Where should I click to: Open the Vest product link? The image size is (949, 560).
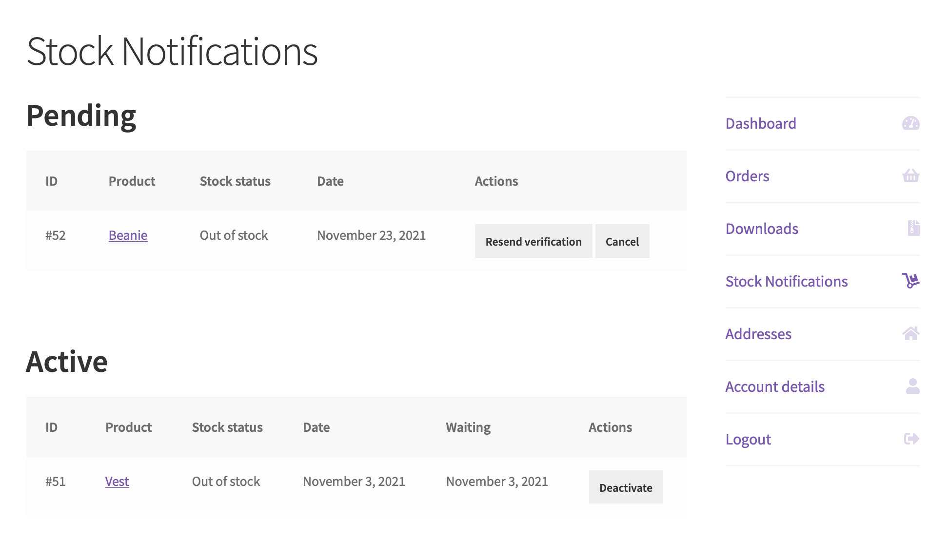[117, 482]
